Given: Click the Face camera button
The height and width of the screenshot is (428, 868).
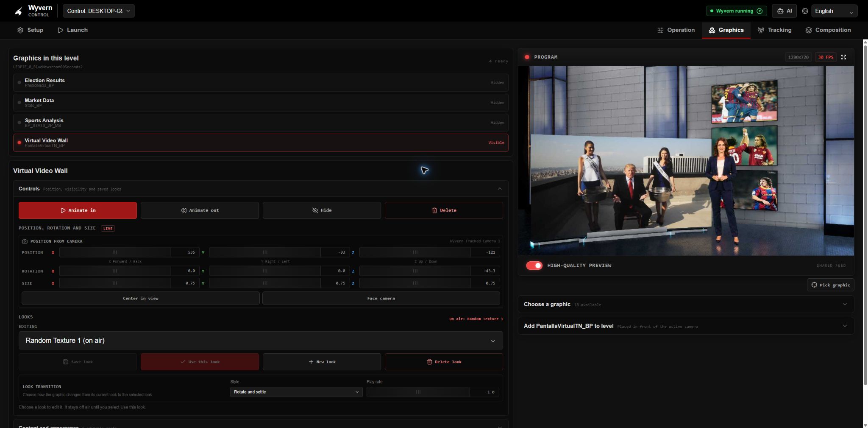Looking at the screenshot, I should tap(381, 298).
